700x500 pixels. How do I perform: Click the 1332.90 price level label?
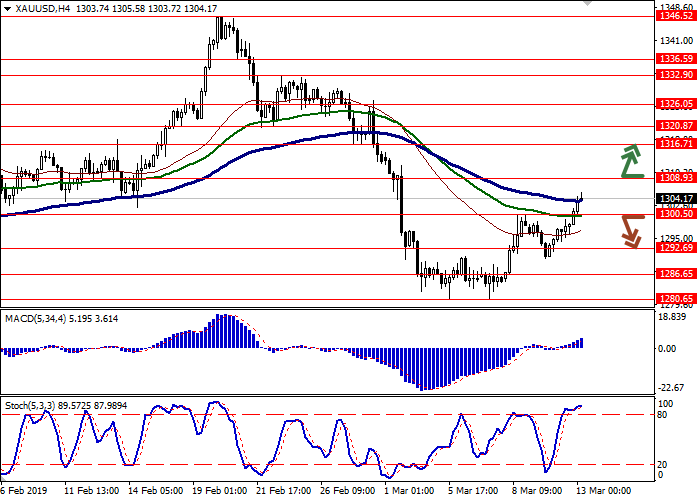pyautogui.click(x=675, y=75)
